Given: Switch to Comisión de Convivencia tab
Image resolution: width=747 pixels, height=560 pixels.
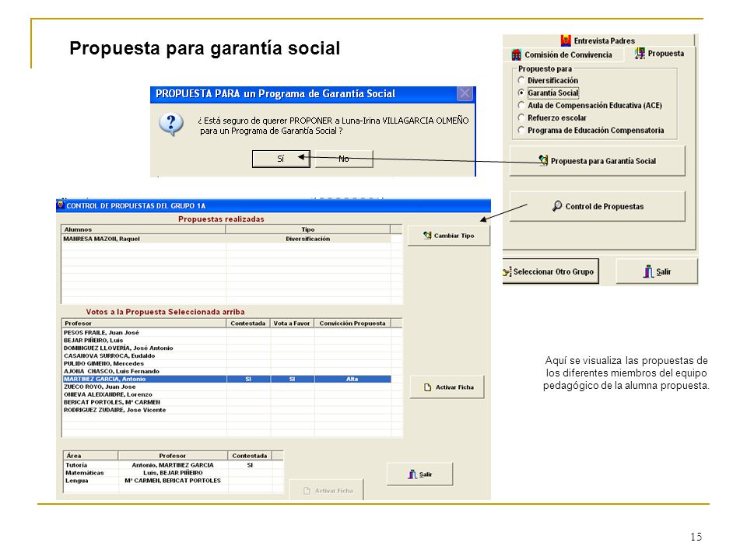Looking at the screenshot, I should pos(562,54).
